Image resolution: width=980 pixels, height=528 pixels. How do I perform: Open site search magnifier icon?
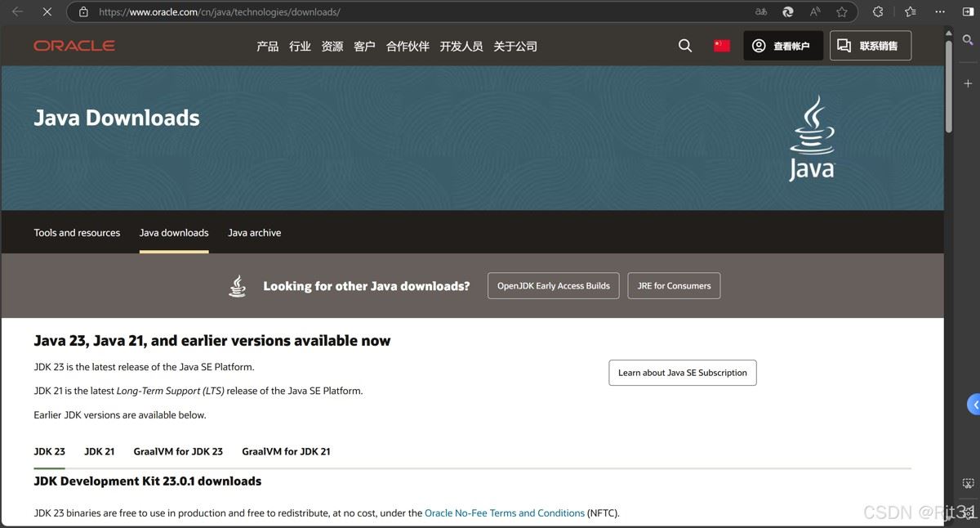point(685,46)
